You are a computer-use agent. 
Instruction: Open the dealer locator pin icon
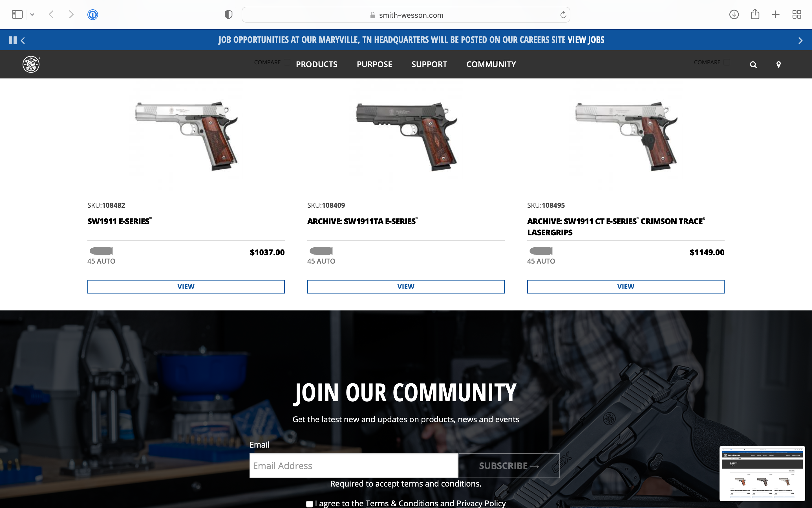coord(778,65)
